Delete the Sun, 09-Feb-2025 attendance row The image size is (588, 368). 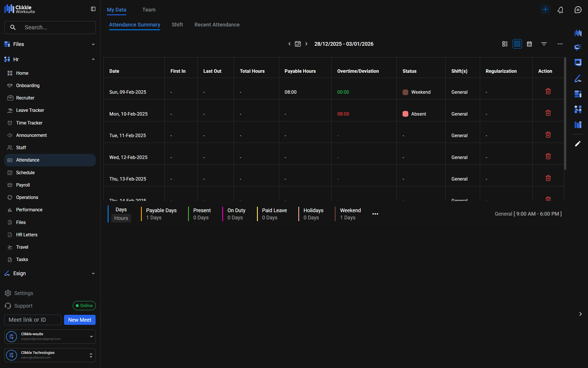pos(548,91)
